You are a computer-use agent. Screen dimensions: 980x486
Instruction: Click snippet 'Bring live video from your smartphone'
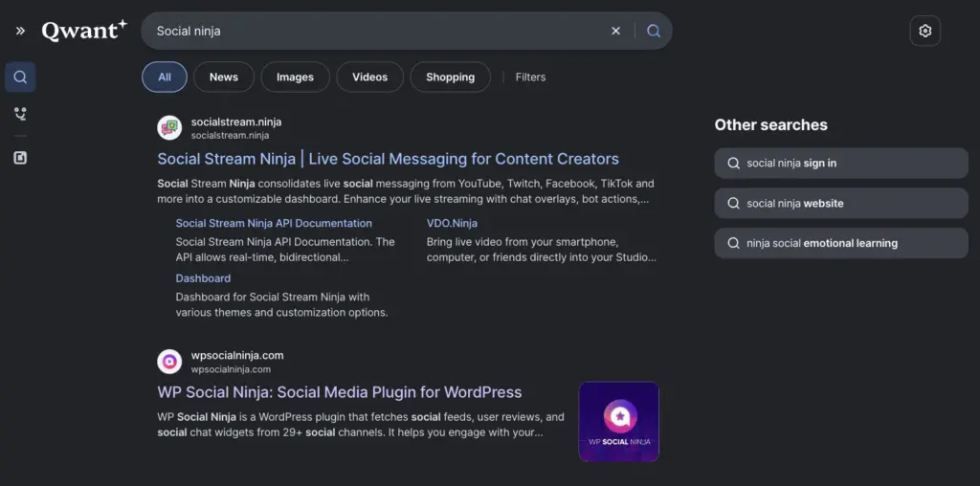(x=523, y=242)
